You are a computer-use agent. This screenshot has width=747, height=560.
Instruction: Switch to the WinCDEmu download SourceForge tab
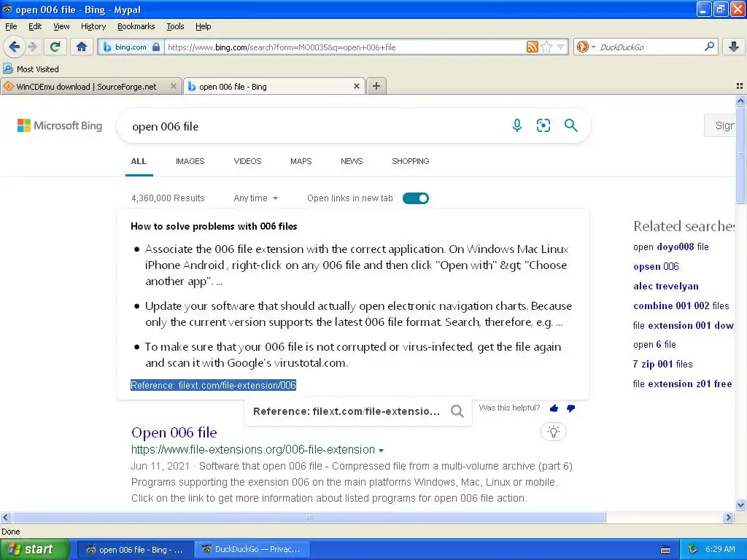click(86, 86)
